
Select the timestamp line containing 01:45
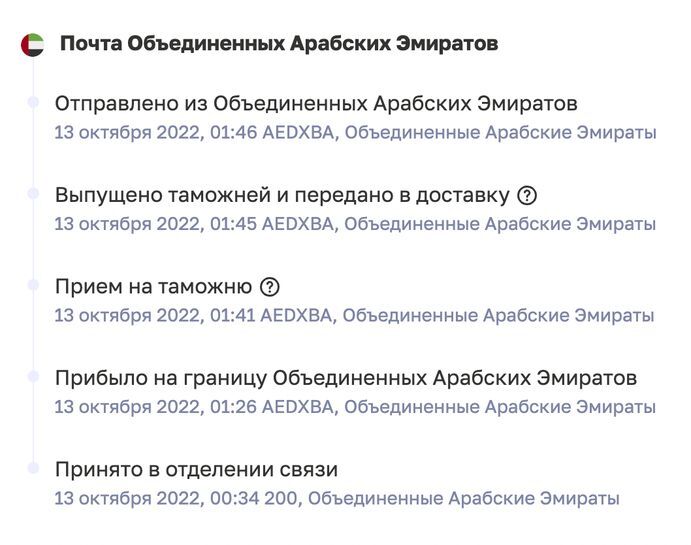click(x=355, y=224)
